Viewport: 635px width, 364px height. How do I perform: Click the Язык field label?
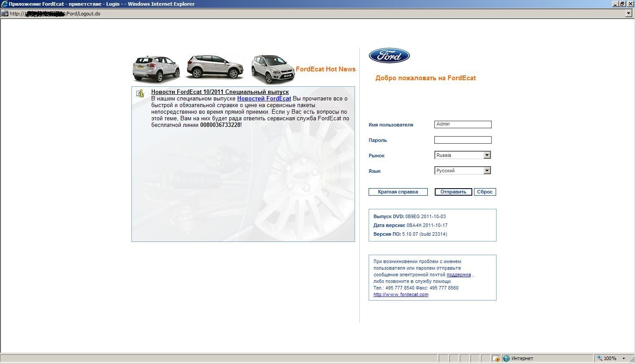(374, 171)
